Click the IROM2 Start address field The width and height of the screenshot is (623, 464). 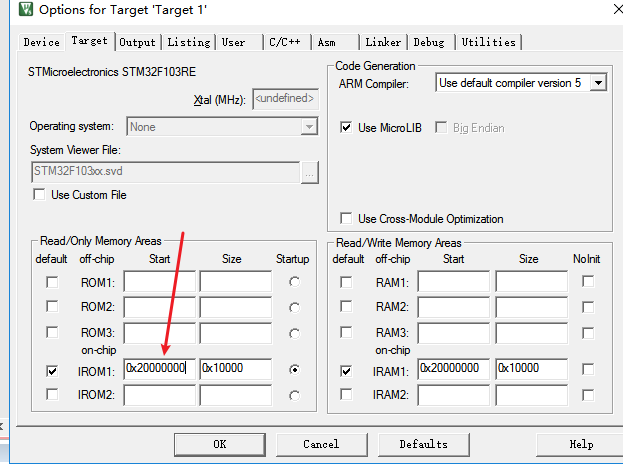coord(160,395)
